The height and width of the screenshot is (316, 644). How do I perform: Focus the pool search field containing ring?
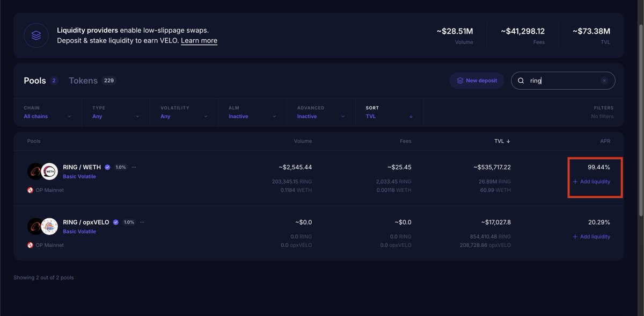563,81
